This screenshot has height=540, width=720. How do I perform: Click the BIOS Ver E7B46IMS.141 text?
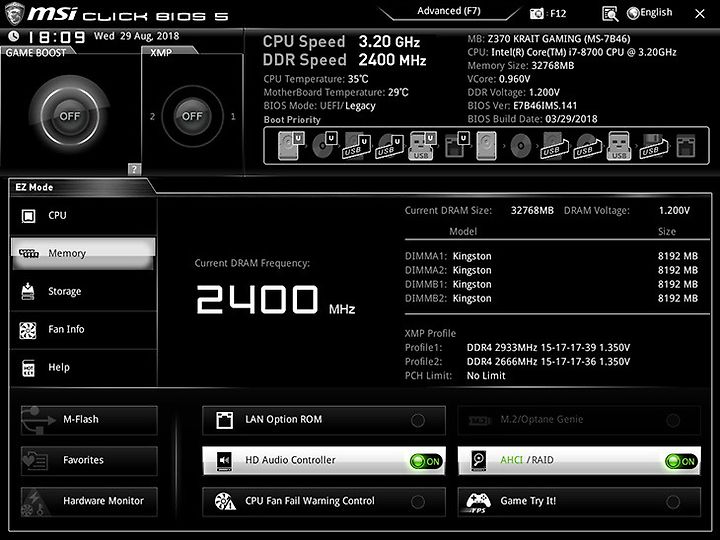pyautogui.click(x=522, y=106)
